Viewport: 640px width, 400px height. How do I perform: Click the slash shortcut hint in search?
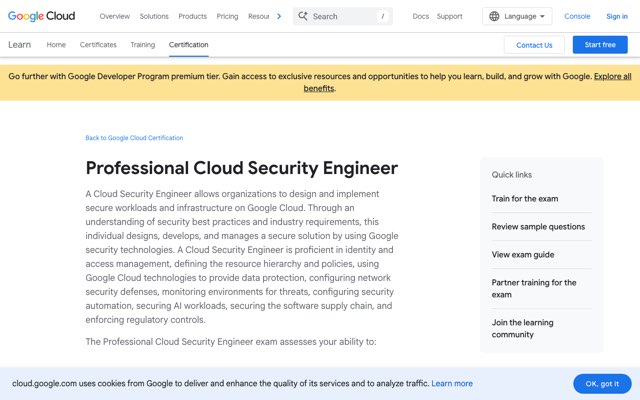382,16
